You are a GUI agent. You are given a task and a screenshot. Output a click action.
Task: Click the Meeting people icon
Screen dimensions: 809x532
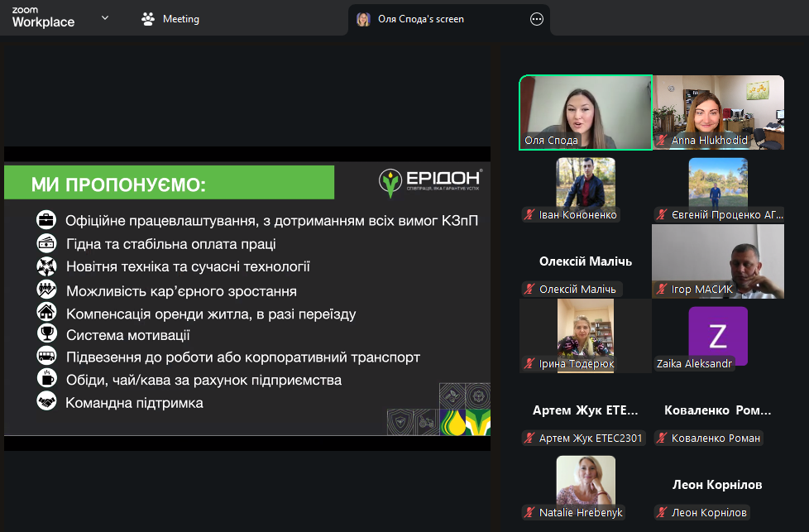point(148,19)
